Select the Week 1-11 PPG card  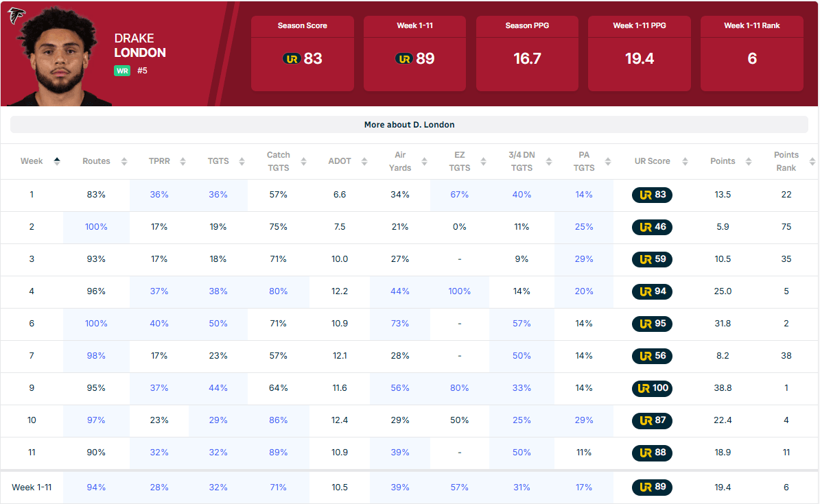(x=639, y=53)
